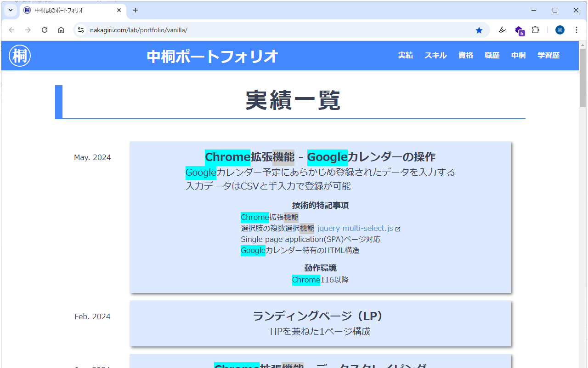Open the jquery multi-select.js link
Screen dimensions: 588x368
355,228
